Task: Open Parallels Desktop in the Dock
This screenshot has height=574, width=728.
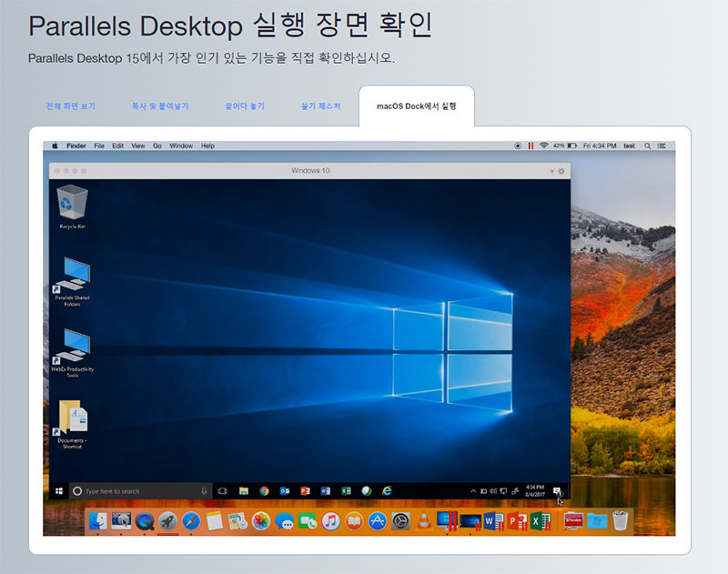Action: 447,521
